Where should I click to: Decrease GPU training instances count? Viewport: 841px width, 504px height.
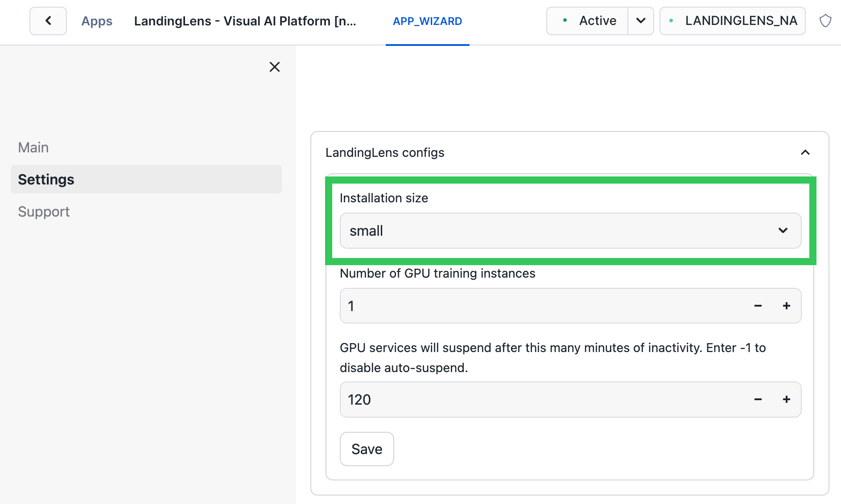coord(758,306)
